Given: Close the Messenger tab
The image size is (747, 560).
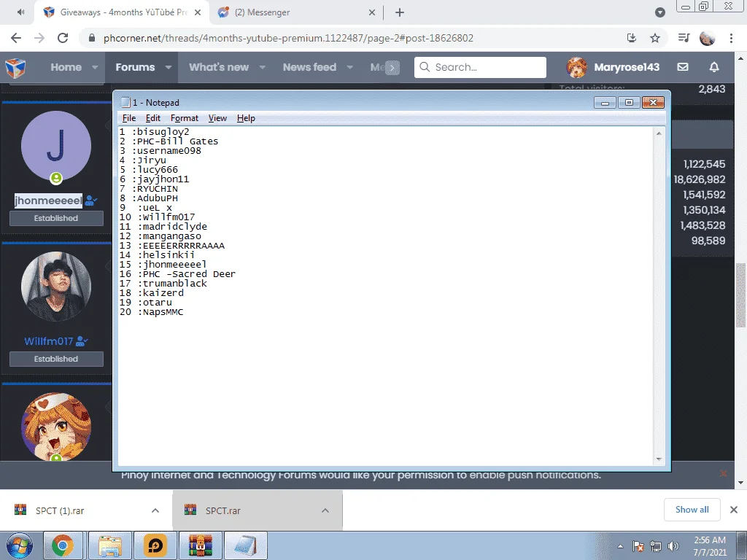Looking at the screenshot, I should click(372, 13).
